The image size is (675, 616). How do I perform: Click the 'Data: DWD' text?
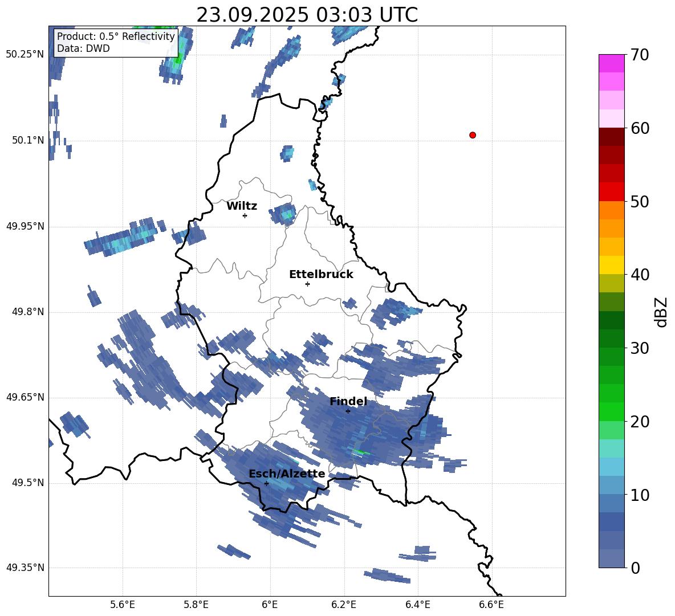(83, 48)
